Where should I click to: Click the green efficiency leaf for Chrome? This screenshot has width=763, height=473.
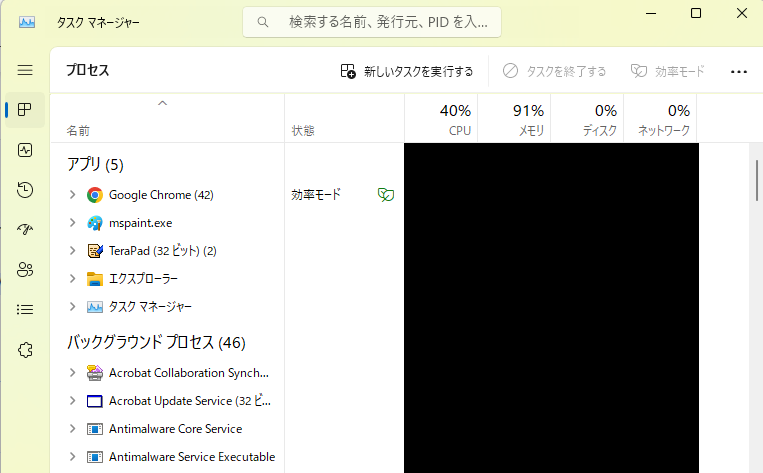pyautogui.click(x=386, y=195)
